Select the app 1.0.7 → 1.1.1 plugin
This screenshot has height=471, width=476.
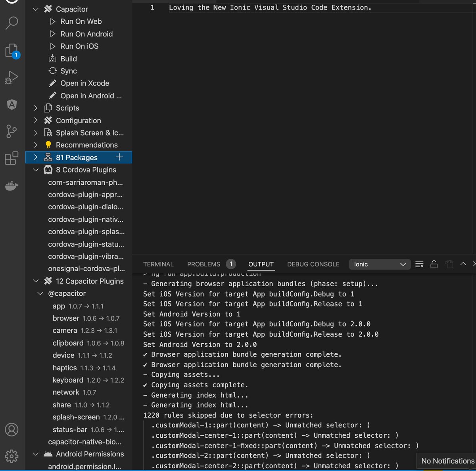tap(79, 306)
